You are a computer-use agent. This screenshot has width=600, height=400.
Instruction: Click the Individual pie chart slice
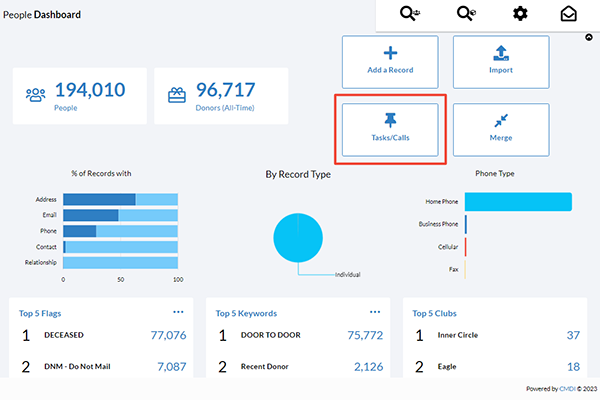click(298, 238)
